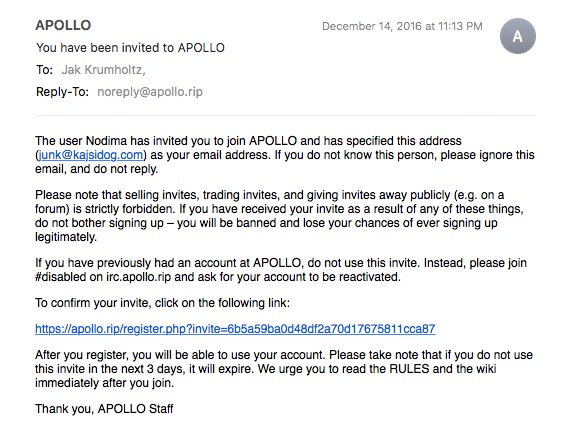
Task: Click "Thank you, APOLLO Staff" signature
Action: click(x=104, y=409)
